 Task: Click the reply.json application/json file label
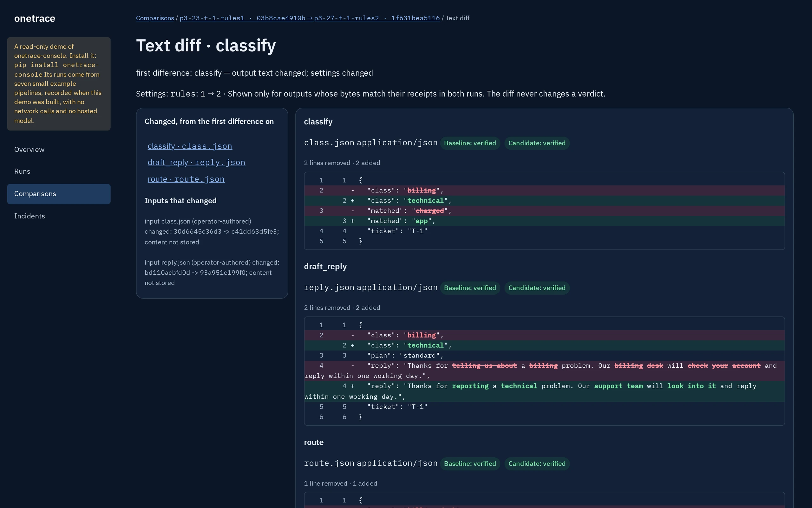370,288
